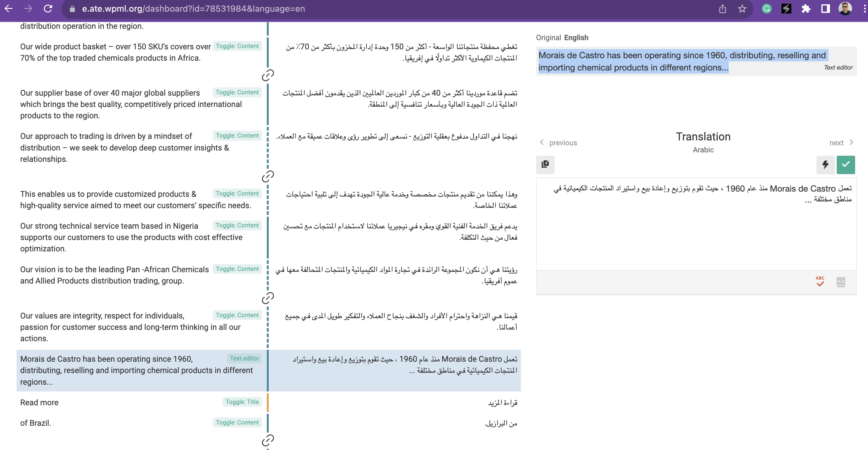
Task: Select 'This enables us to provide' sentence
Action: (136, 200)
